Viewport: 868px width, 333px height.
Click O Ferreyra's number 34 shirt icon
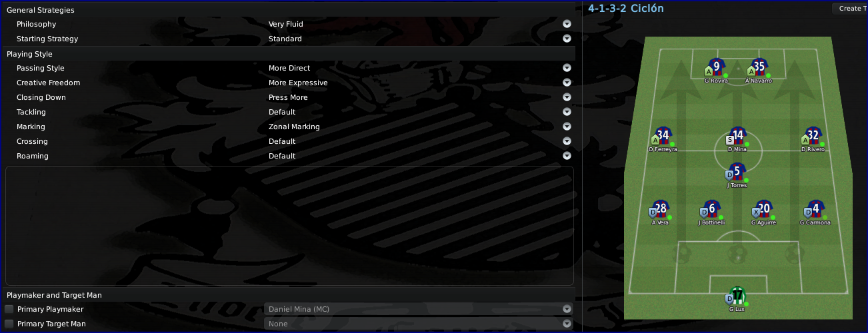(663, 136)
